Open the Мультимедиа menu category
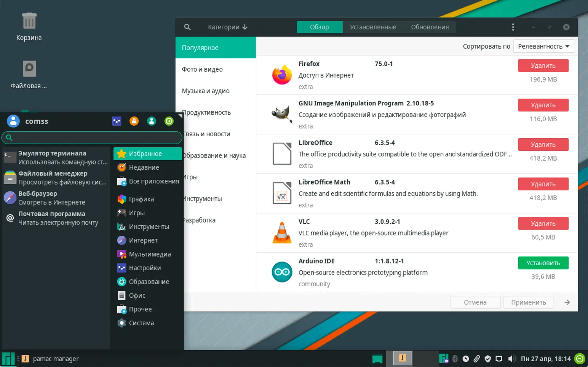The width and height of the screenshot is (588, 367). click(148, 254)
